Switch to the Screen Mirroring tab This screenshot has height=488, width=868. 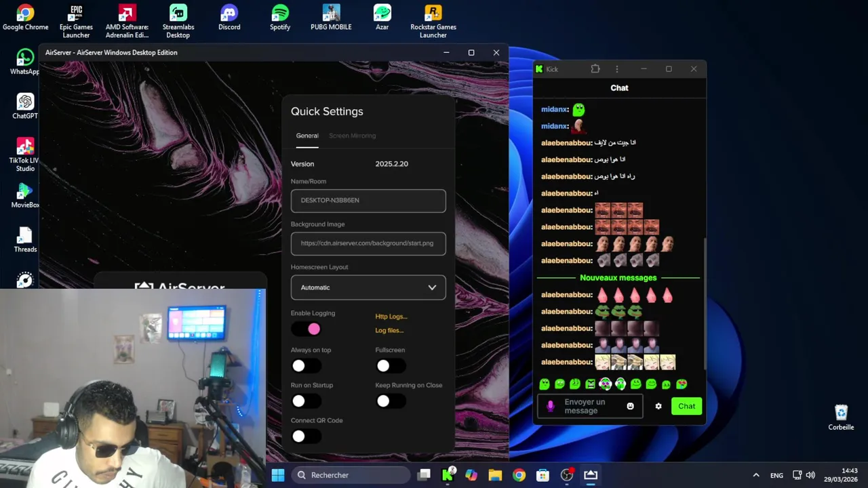[352, 136]
